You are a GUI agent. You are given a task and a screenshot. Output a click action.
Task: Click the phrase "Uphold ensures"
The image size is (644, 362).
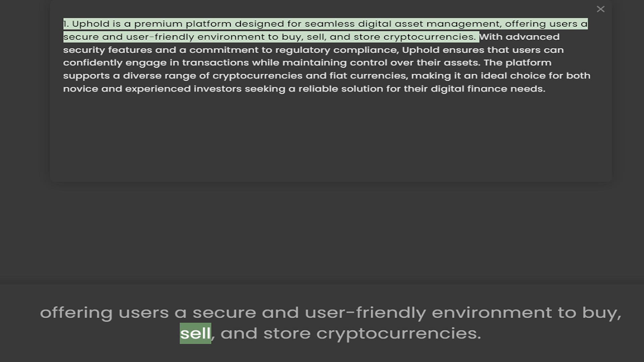[443, 50]
